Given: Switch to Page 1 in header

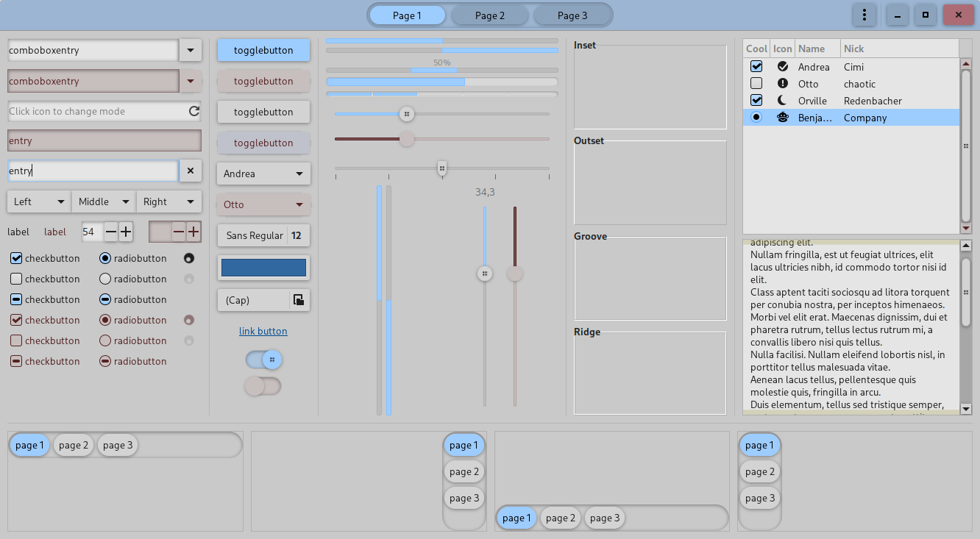Looking at the screenshot, I should click(408, 15).
